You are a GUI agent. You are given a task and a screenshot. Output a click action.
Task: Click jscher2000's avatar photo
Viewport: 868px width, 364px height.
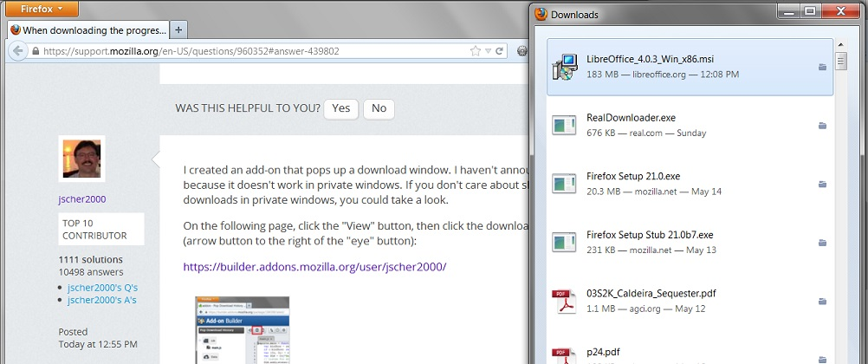point(82,159)
